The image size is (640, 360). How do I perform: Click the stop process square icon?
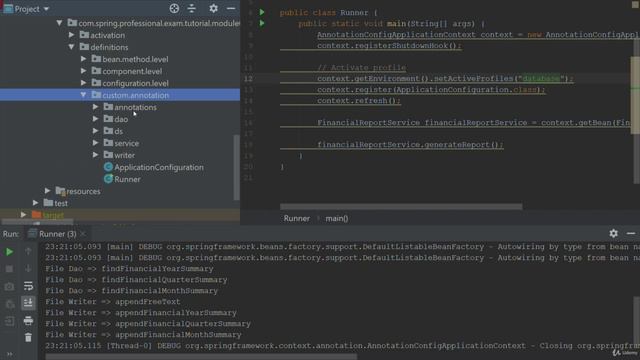9,269
